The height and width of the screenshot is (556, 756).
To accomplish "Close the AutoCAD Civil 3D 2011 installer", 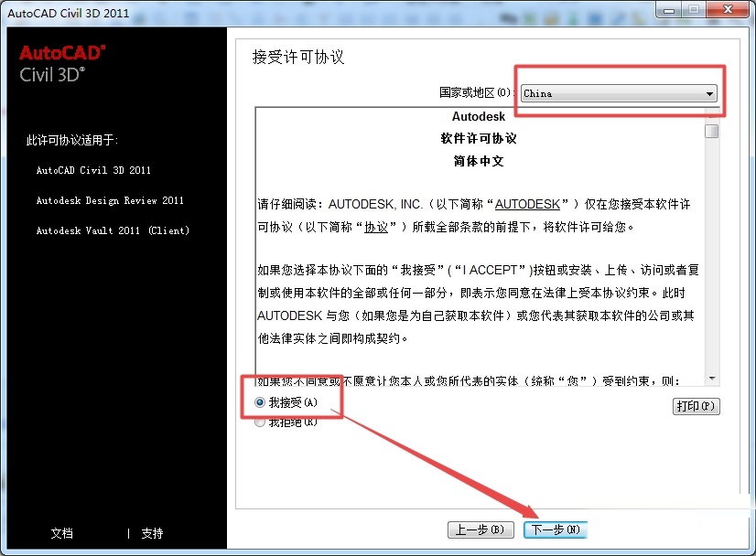I will pyautogui.click(x=728, y=9).
